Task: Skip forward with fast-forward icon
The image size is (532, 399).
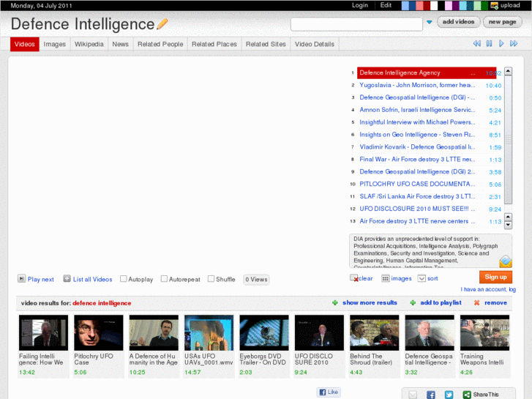Action: point(514,43)
